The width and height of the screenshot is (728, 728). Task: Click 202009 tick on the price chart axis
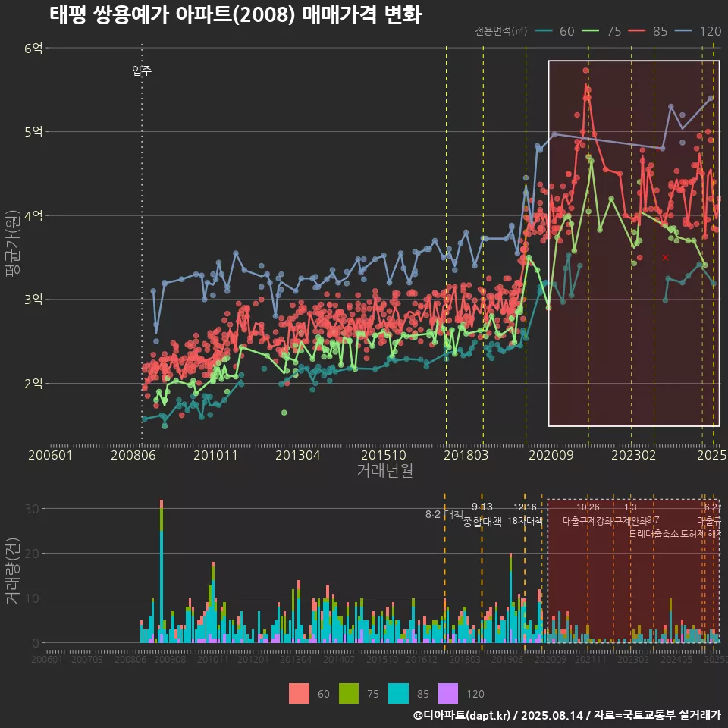(551, 455)
